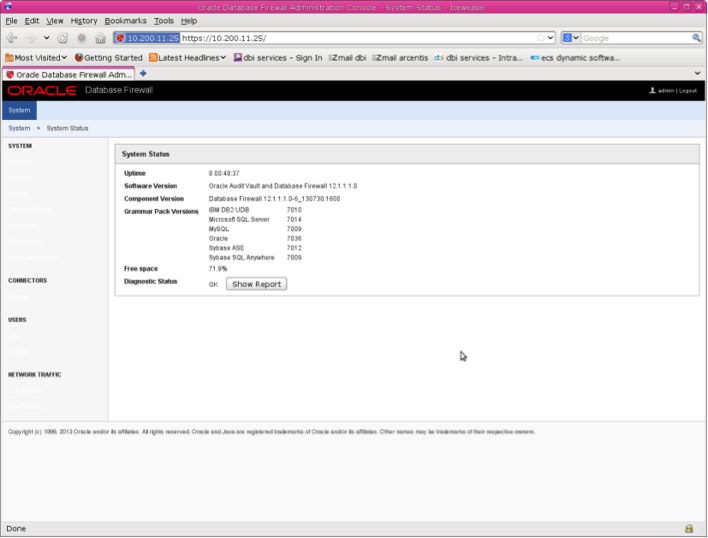Viewport: 708px width, 538px height.
Task: Click the Logout link
Action: [x=687, y=90]
